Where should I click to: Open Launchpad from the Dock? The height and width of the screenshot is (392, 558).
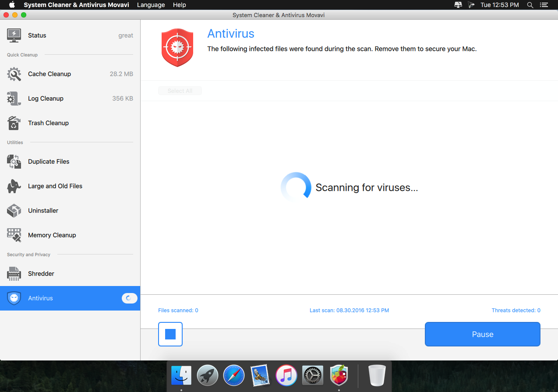(x=208, y=375)
